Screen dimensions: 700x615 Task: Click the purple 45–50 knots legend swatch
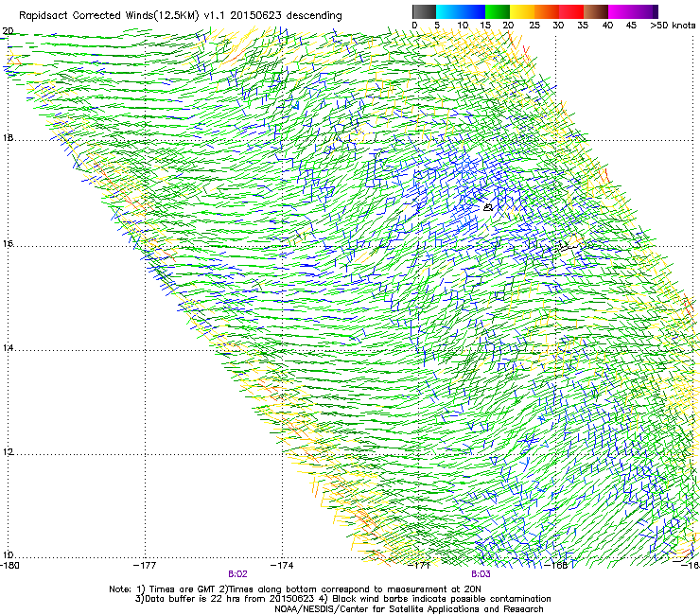click(645, 11)
